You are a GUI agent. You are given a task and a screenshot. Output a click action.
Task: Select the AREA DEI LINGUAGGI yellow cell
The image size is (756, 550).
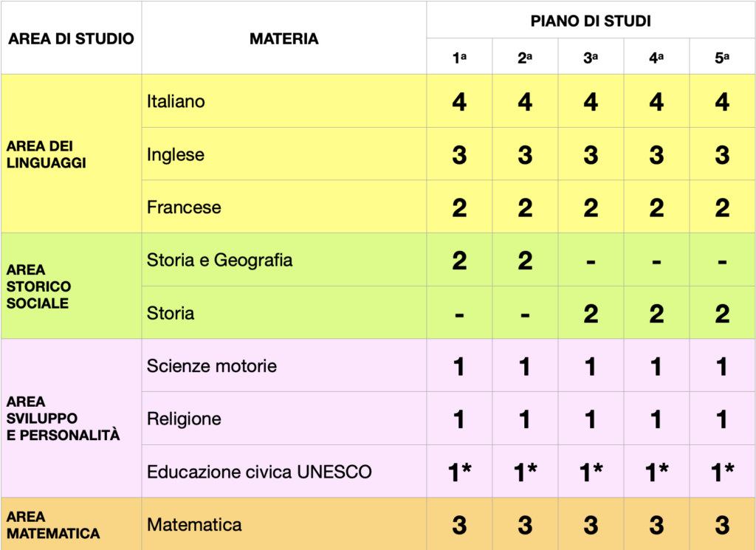[x=72, y=154]
